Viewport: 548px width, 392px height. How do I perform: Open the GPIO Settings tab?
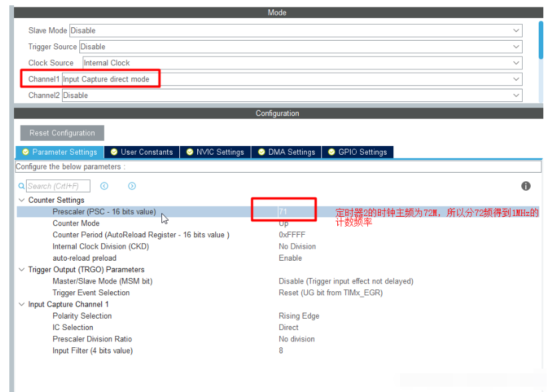(x=357, y=152)
